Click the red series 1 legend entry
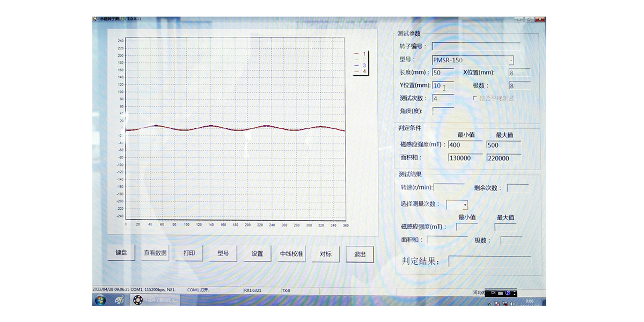The image size is (644, 322). tap(360, 54)
